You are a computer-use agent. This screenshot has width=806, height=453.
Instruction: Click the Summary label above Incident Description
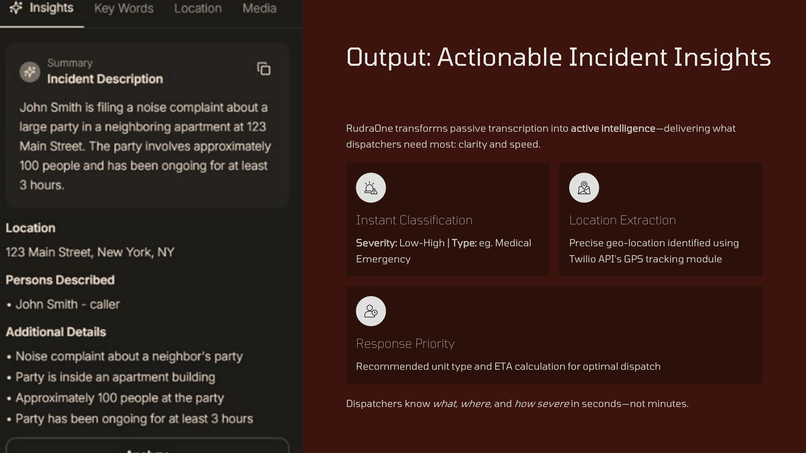70,63
